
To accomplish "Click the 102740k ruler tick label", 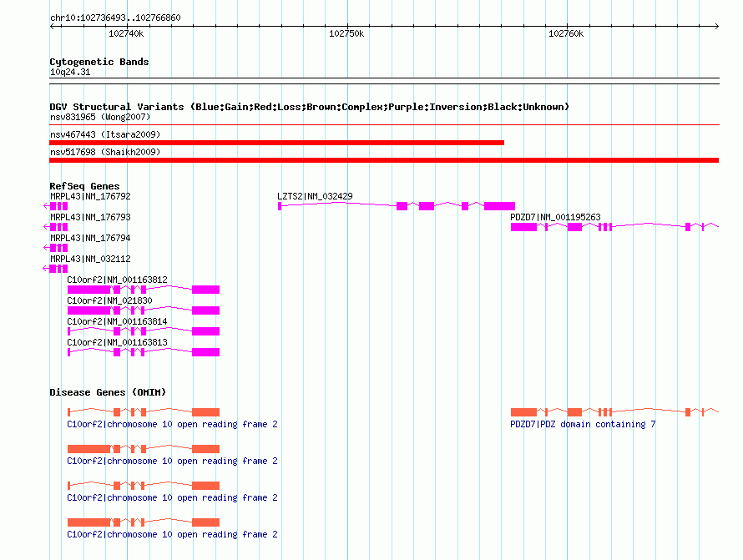I will (x=126, y=33).
